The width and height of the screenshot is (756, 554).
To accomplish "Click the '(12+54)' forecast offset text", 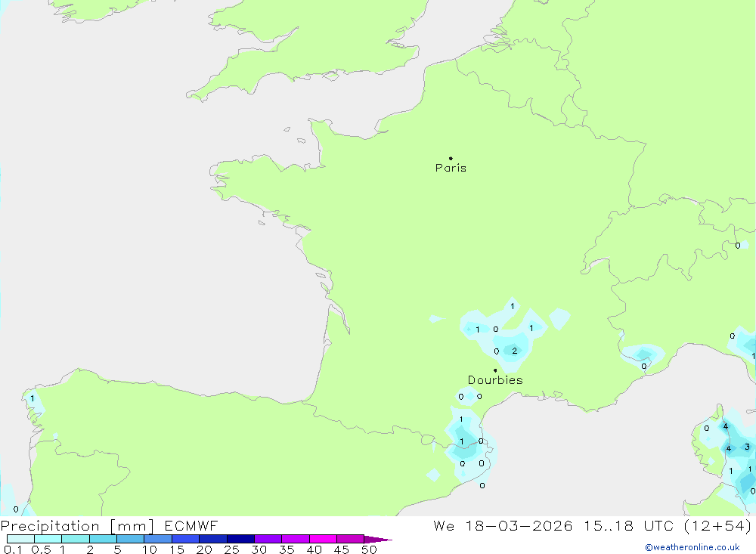I will coord(717,525).
